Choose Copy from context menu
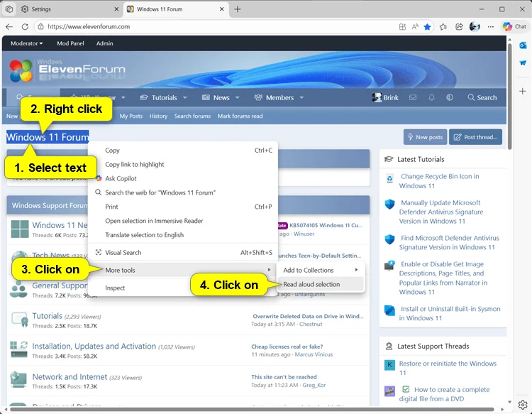The image size is (532, 414). tap(183, 150)
